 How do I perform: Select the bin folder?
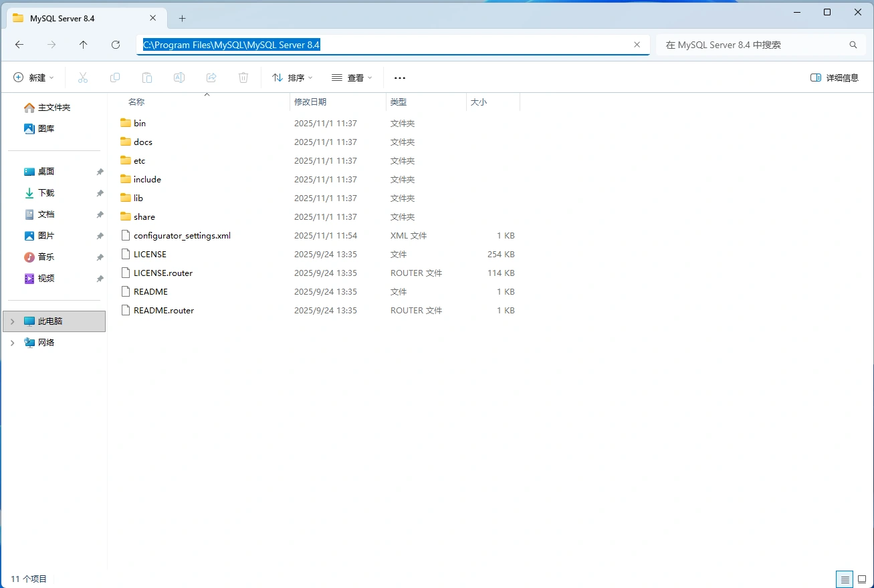pos(140,124)
